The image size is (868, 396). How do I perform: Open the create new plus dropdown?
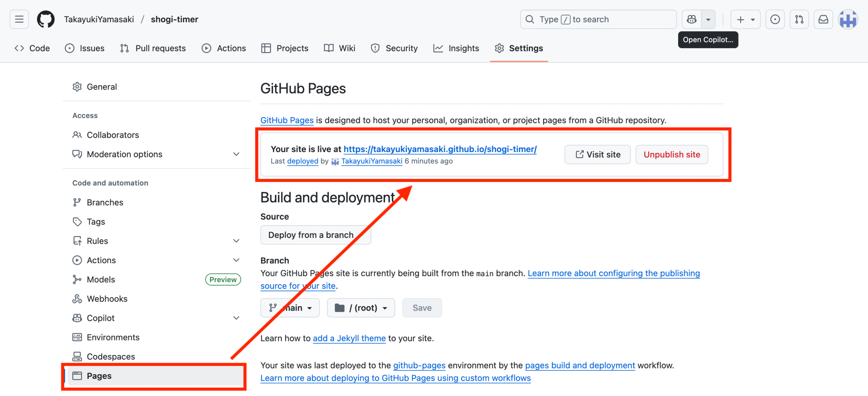tap(745, 19)
